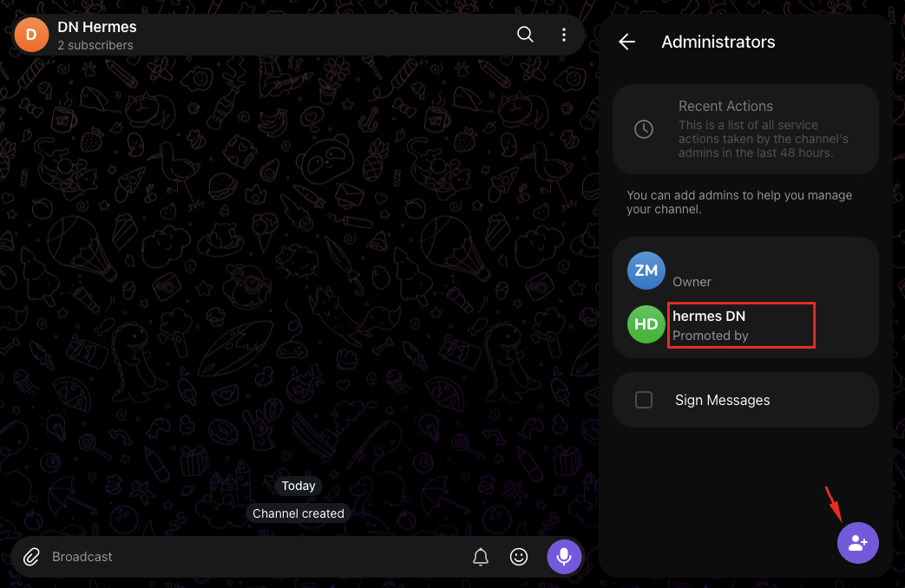Focus the Broadcast message input field
This screenshot has width=905, height=588.
point(254,557)
